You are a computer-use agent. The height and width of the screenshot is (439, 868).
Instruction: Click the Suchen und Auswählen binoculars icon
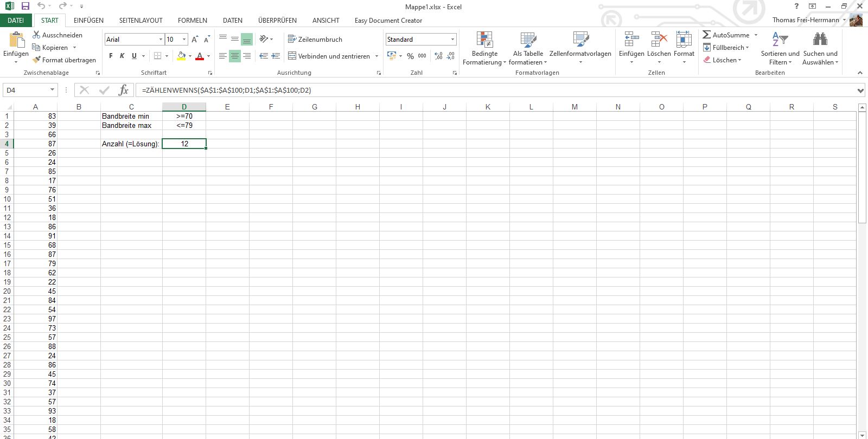point(820,41)
